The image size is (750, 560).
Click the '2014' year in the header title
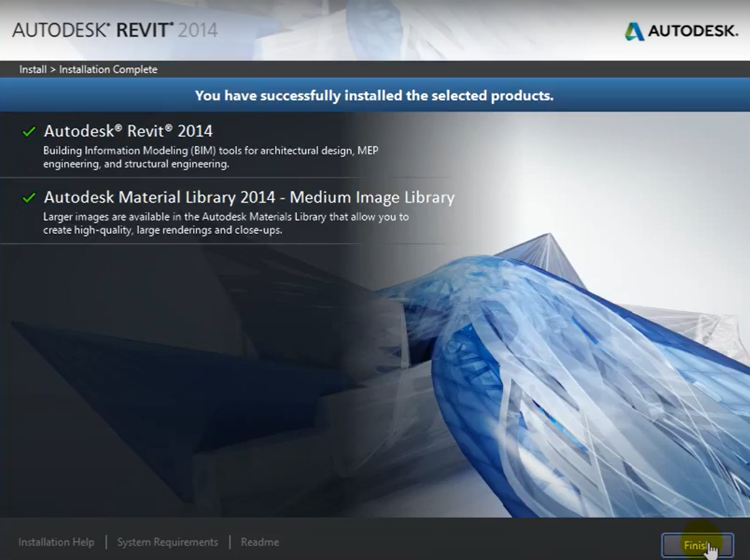click(x=198, y=30)
